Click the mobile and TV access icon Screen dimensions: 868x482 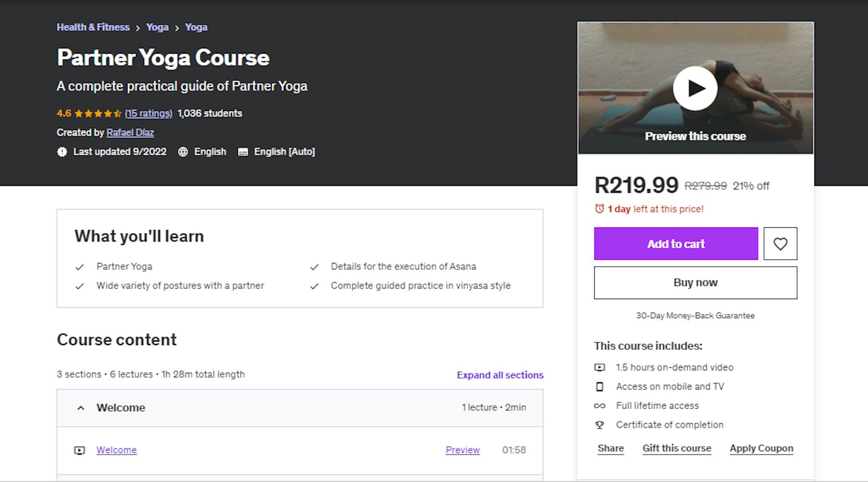600,386
